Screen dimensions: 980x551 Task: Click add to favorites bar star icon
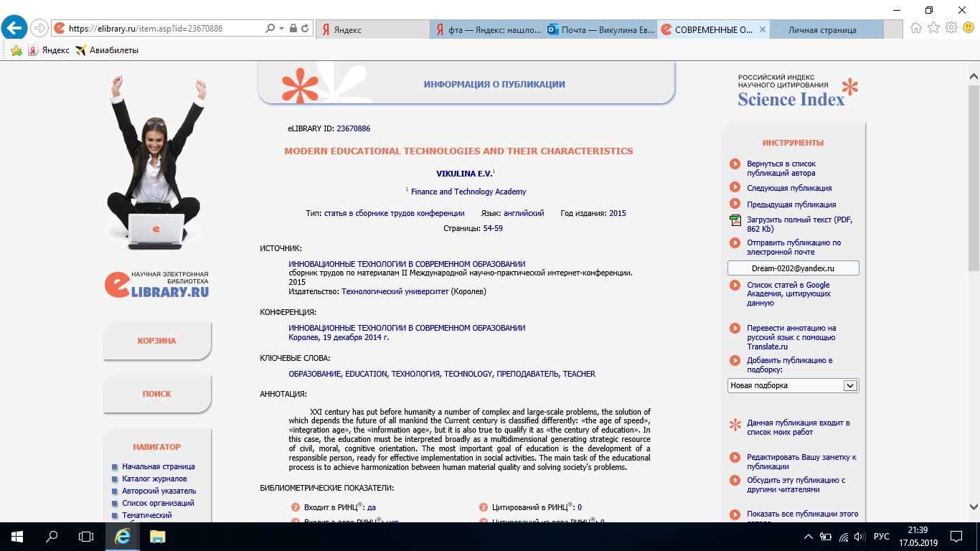point(16,50)
